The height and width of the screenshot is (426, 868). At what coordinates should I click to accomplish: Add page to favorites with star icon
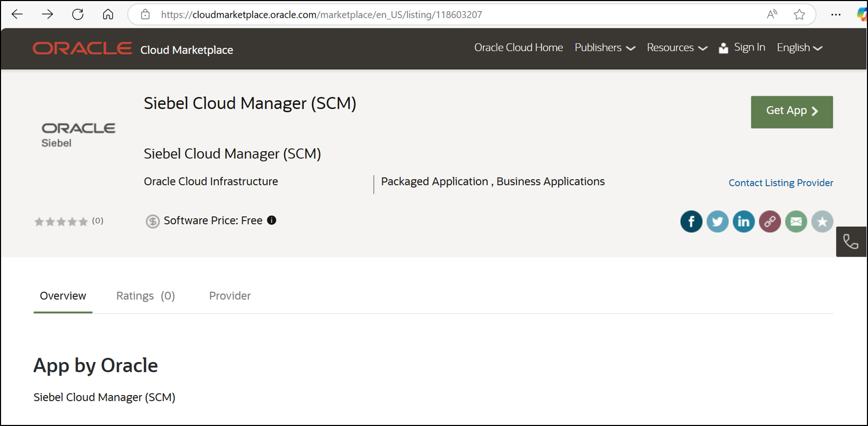(799, 14)
